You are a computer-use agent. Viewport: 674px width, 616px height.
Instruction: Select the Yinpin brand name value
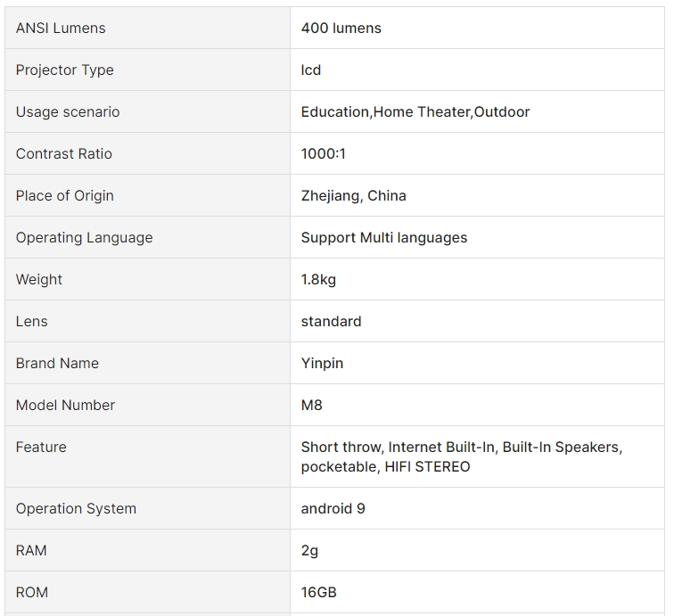tap(322, 363)
